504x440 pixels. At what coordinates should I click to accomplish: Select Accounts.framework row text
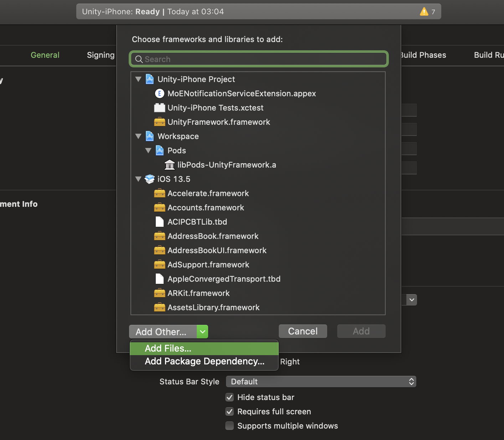206,208
